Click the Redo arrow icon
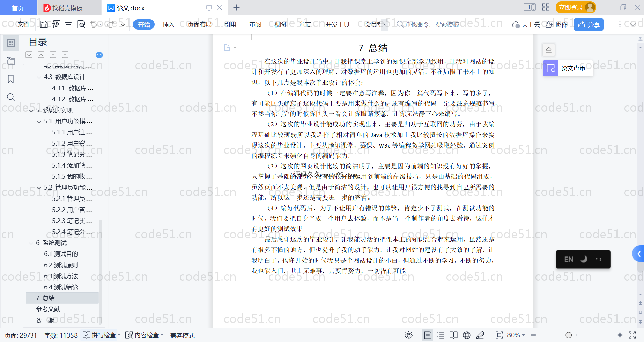Screen dimensions: 644x342 pyautogui.click(x=111, y=24)
